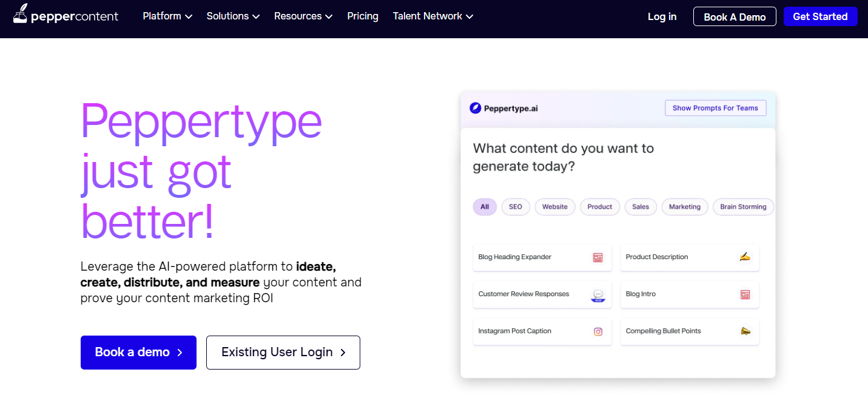
Task: Click the Customer Review Responses chat icon
Action: 598,295
